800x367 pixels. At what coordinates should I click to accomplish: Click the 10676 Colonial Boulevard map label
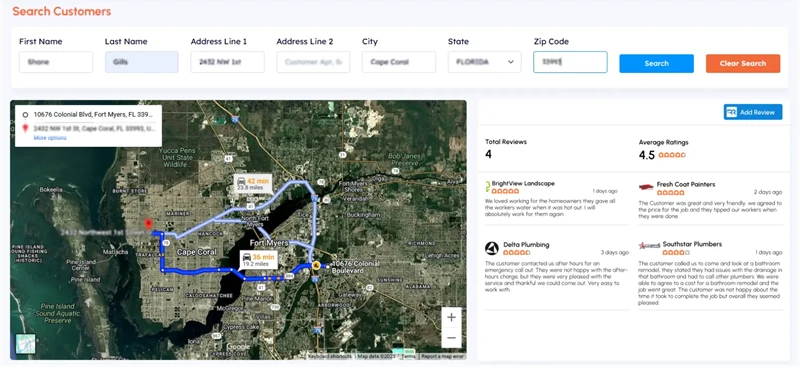356,266
